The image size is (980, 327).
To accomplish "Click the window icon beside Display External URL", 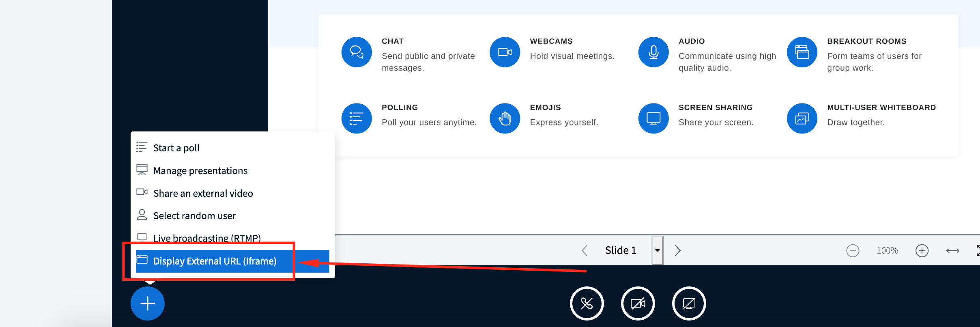I will pos(142,259).
